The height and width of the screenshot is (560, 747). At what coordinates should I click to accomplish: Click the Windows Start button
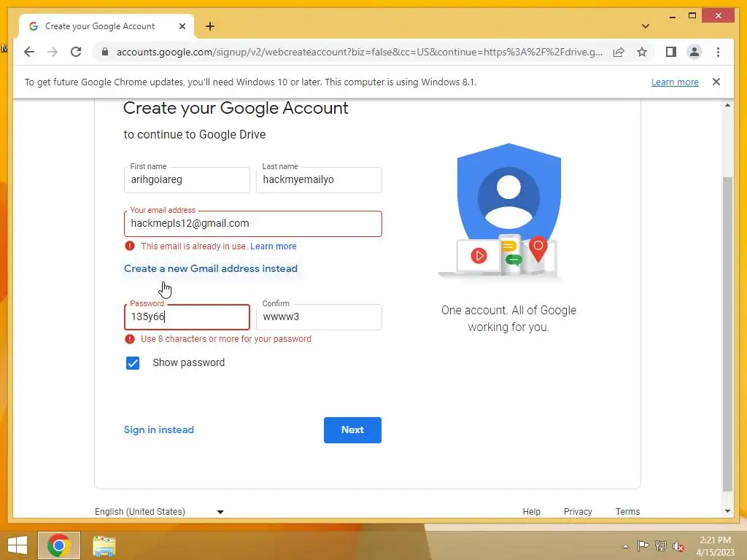click(18, 545)
